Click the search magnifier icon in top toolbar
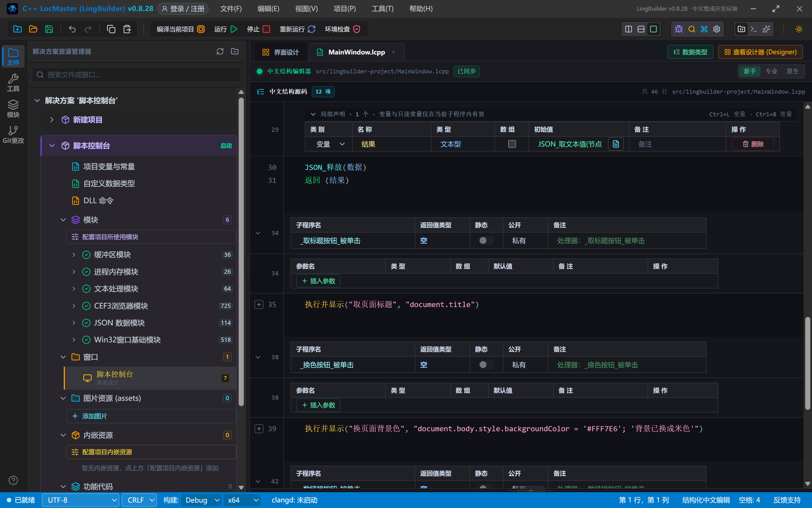This screenshot has width=812, height=508. (x=692, y=29)
